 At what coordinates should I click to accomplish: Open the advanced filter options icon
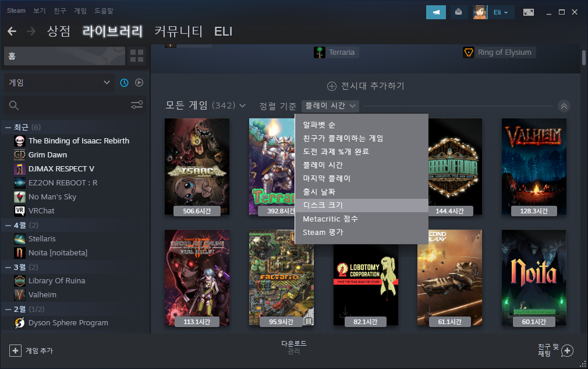[x=136, y=105]
